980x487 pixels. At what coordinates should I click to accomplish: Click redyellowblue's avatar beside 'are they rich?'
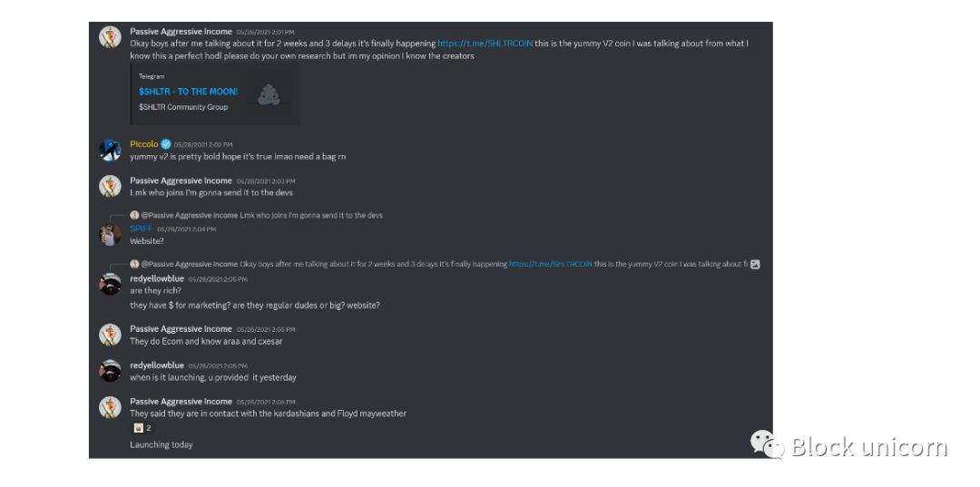click(x=110, y=284)
